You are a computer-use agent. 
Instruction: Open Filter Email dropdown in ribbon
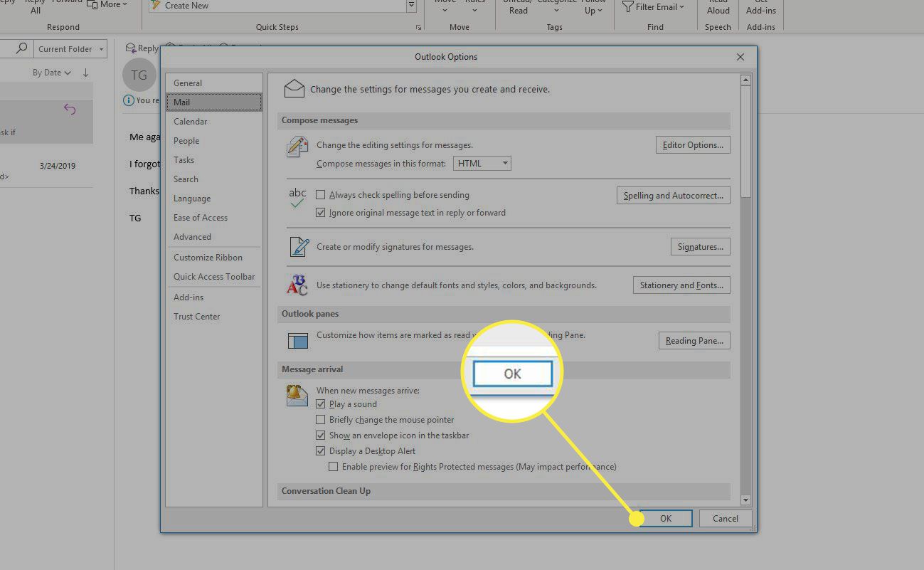click(x=653, y=7)
